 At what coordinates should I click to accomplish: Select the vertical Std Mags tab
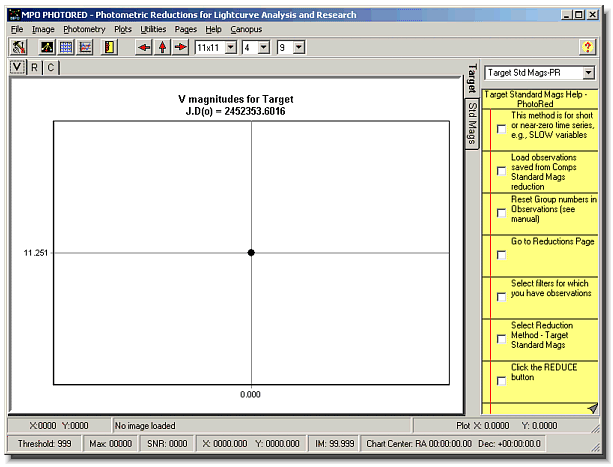[x=472, y=123]
